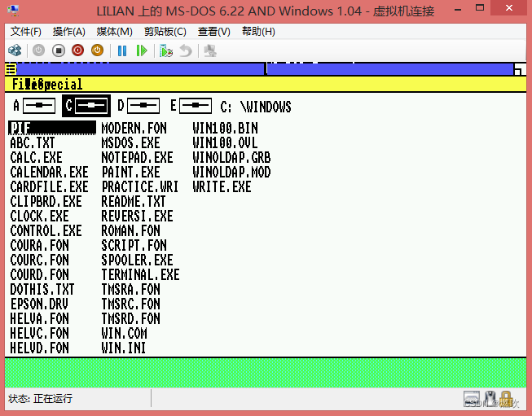Open the Windows 1.04 system menu box

click(11, 69)
